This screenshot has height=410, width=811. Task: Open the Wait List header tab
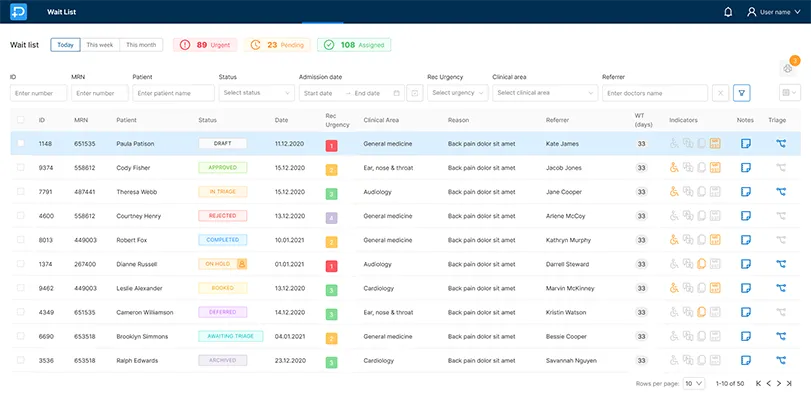[x=62, y=12]
